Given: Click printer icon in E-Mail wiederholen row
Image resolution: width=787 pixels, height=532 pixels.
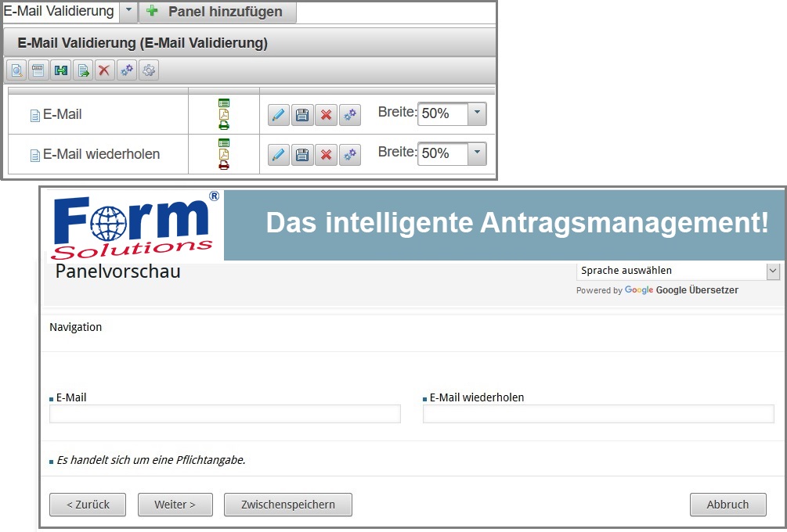Looking at the screenshot, I should tap(224, 165).
